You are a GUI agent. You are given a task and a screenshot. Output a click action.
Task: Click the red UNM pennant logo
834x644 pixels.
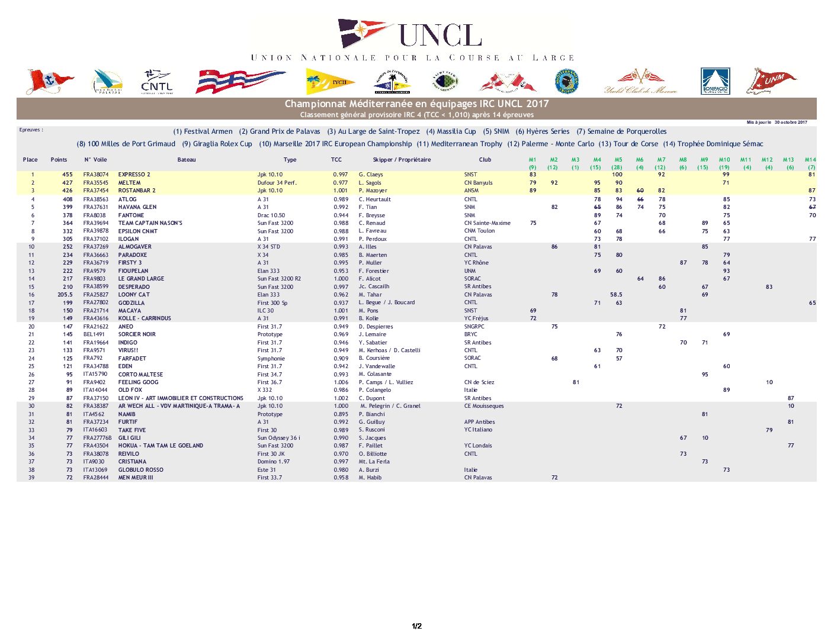click(x=771, y=81)
